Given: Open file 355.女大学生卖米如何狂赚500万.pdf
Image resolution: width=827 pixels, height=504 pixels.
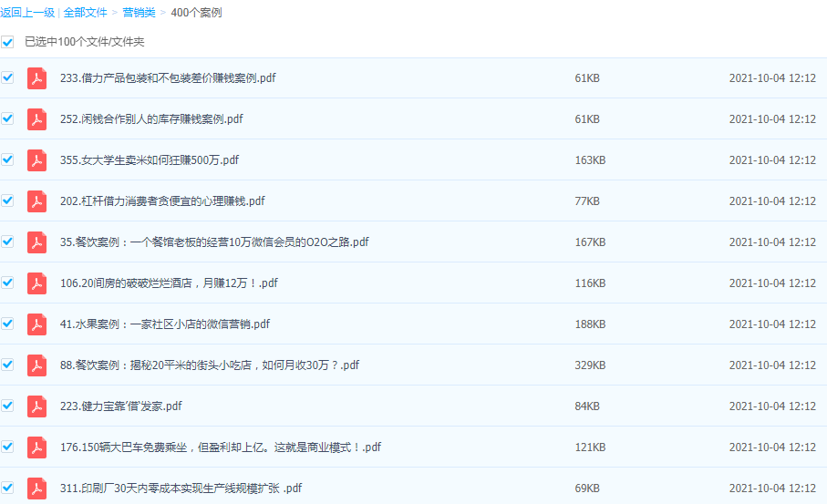Looking at the screenshot, I should coord(150,160).
